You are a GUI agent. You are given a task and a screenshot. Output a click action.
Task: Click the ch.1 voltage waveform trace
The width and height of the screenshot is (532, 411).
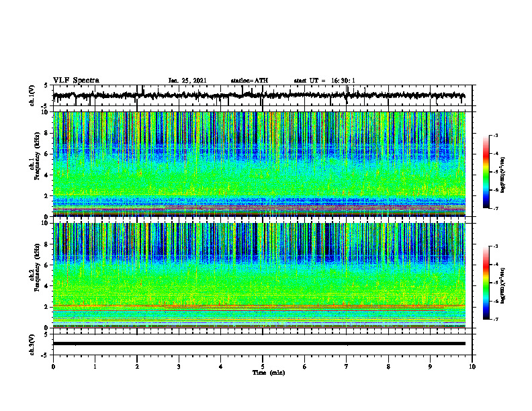pyautogui.click(x=259, y=95)
